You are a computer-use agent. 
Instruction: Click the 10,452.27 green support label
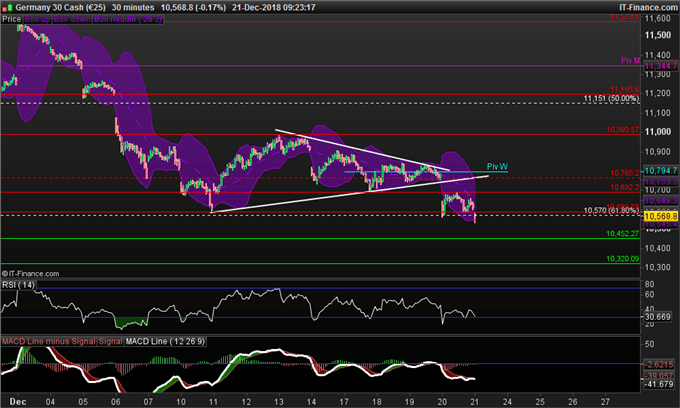(x=622, y=234)
